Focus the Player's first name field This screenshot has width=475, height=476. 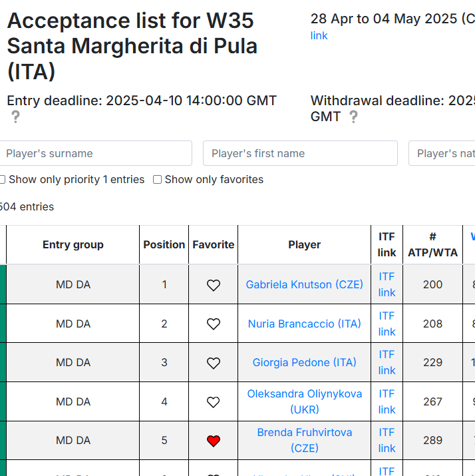pos(300,153)
